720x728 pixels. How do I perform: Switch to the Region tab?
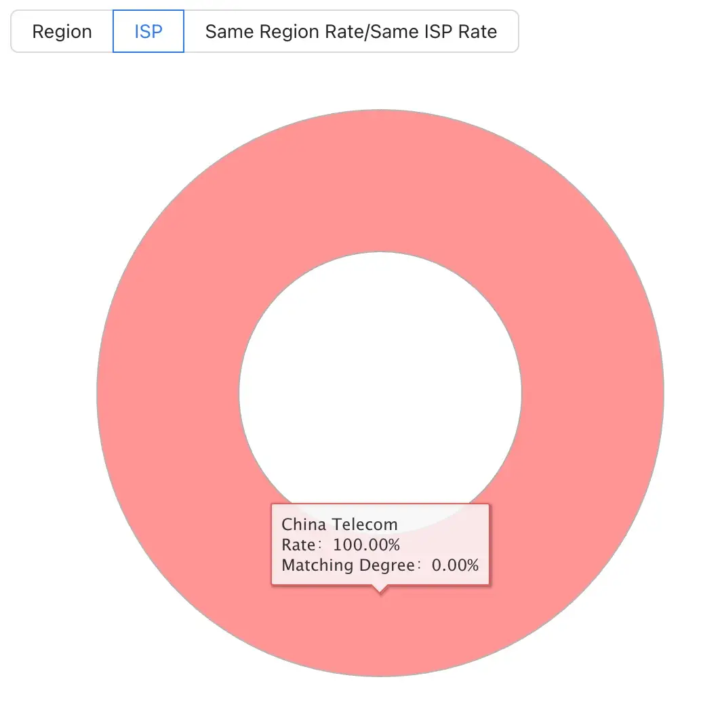[62, 32]
